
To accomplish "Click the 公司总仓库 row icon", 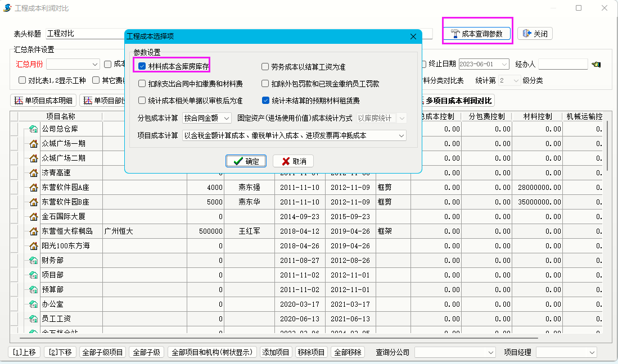I will pos(34,129).
